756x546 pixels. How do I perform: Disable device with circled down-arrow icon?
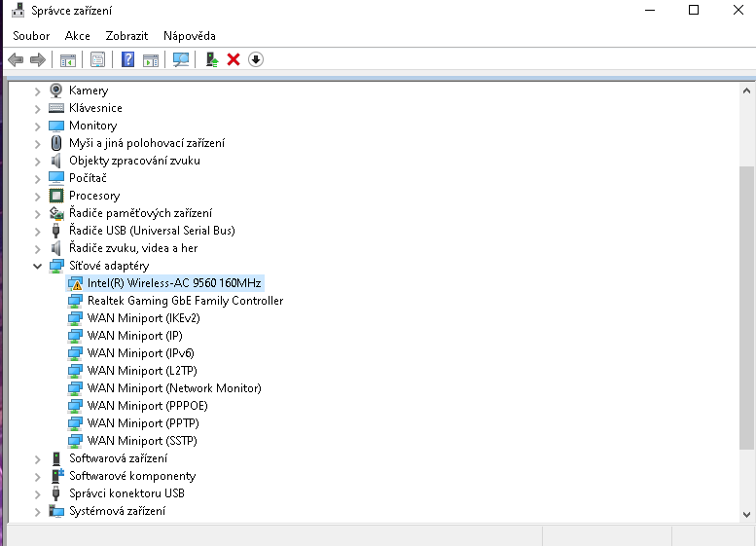(x=256, y=59)
